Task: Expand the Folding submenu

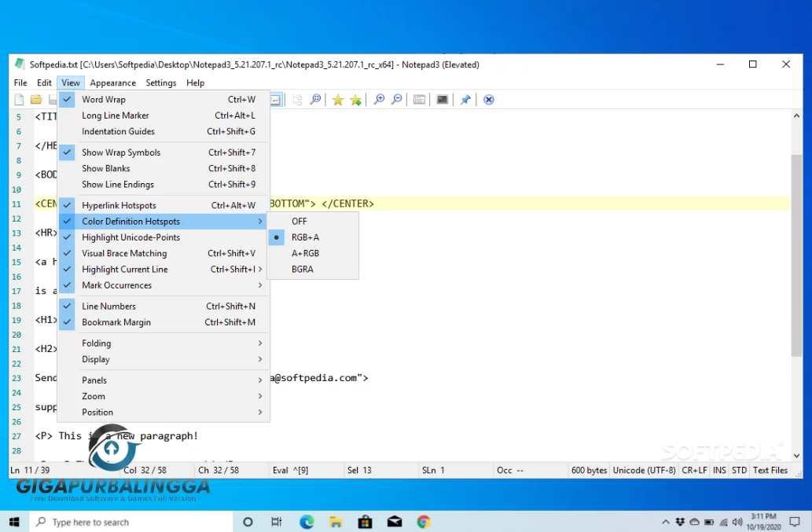Action: 96,343
